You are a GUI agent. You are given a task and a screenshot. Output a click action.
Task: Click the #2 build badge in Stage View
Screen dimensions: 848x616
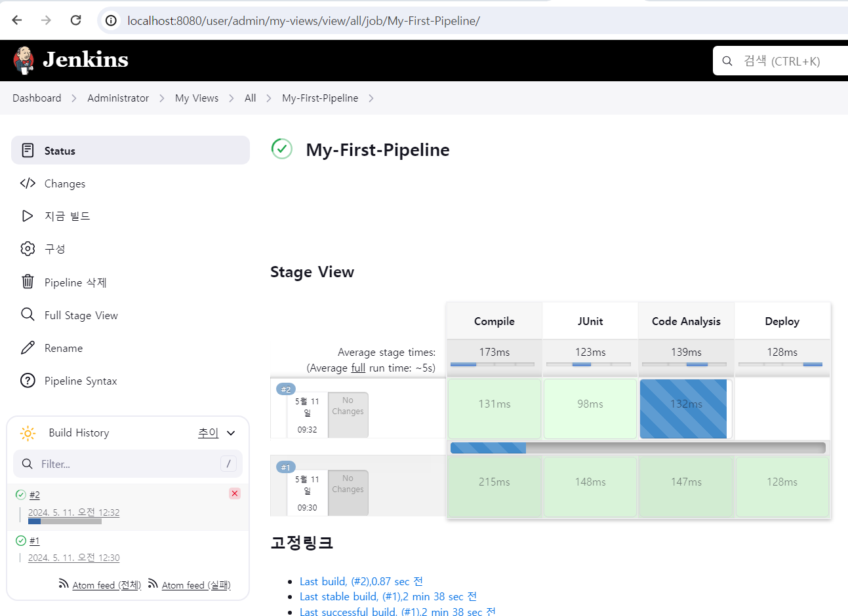click(x=286, y=389)
